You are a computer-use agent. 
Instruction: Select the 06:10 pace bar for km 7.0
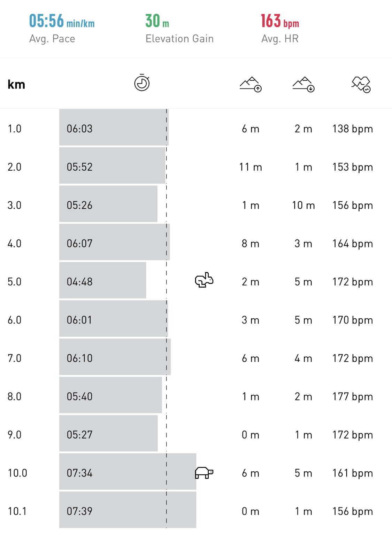(x=115, y=357)
